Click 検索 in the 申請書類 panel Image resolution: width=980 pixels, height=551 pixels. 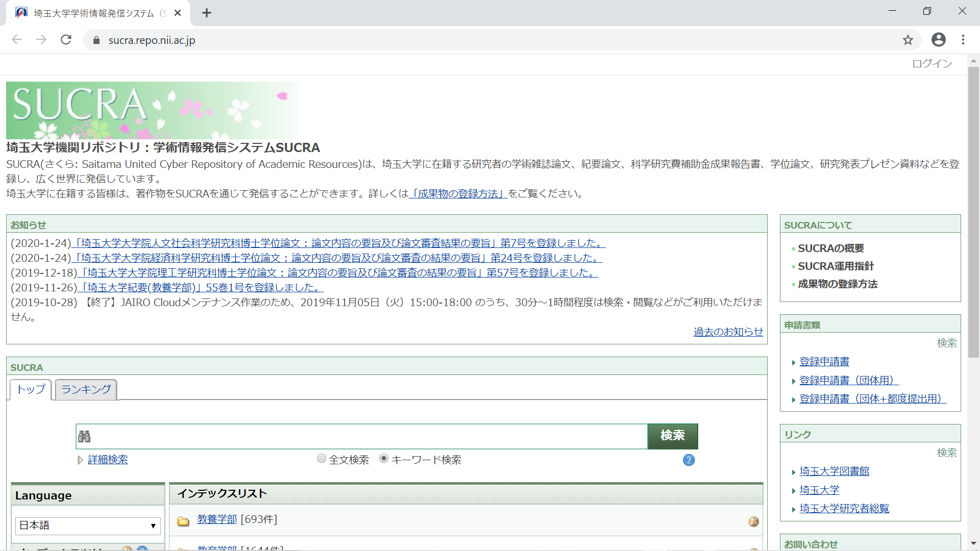[947, 343]
